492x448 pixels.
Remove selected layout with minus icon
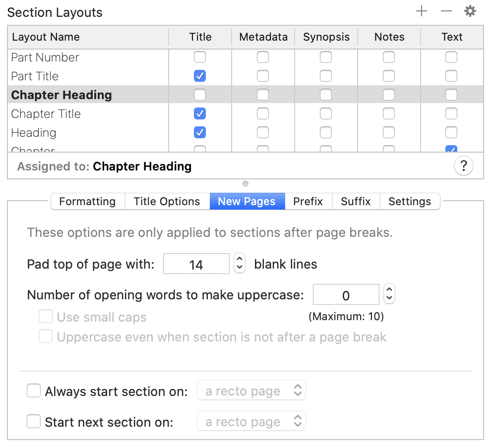coord(446,11)
